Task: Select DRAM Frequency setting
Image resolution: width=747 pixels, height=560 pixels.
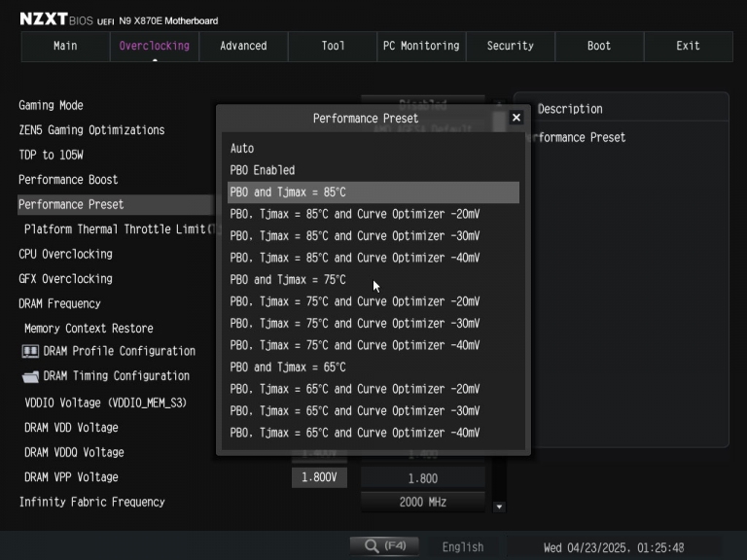Action: (59, 303)
